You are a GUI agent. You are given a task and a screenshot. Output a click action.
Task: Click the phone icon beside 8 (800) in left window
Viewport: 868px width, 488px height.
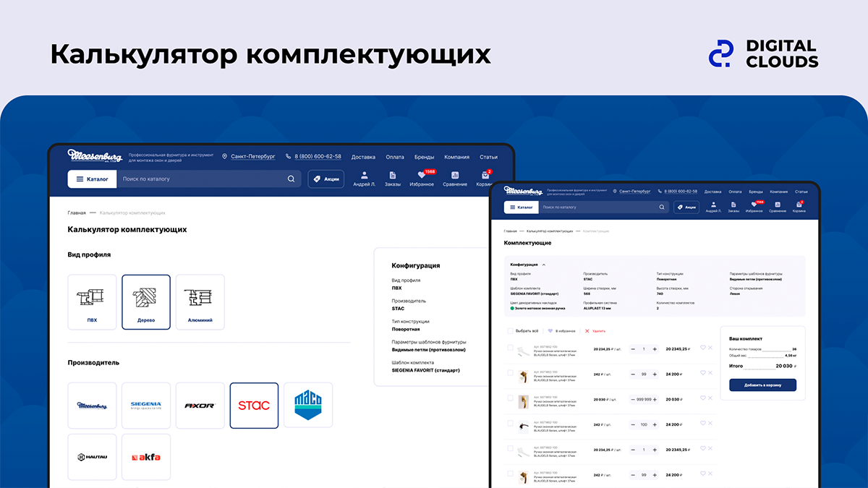[288, 157]
